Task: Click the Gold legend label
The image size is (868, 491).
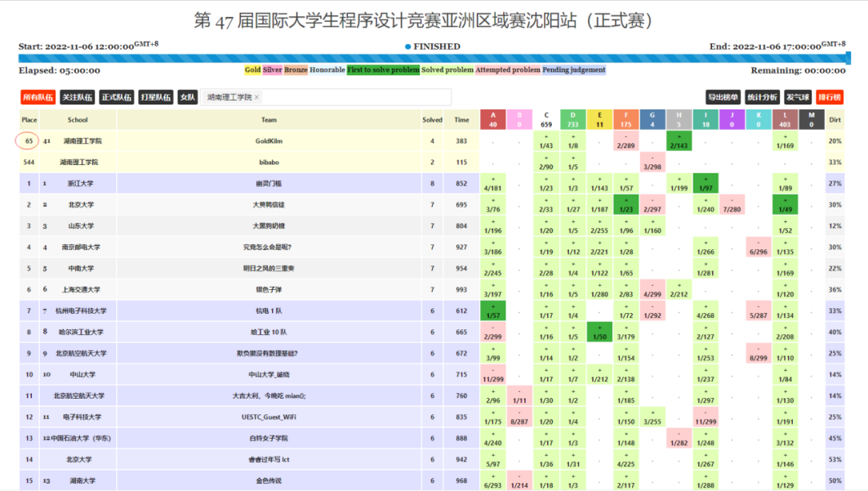Action: (252, 70)
